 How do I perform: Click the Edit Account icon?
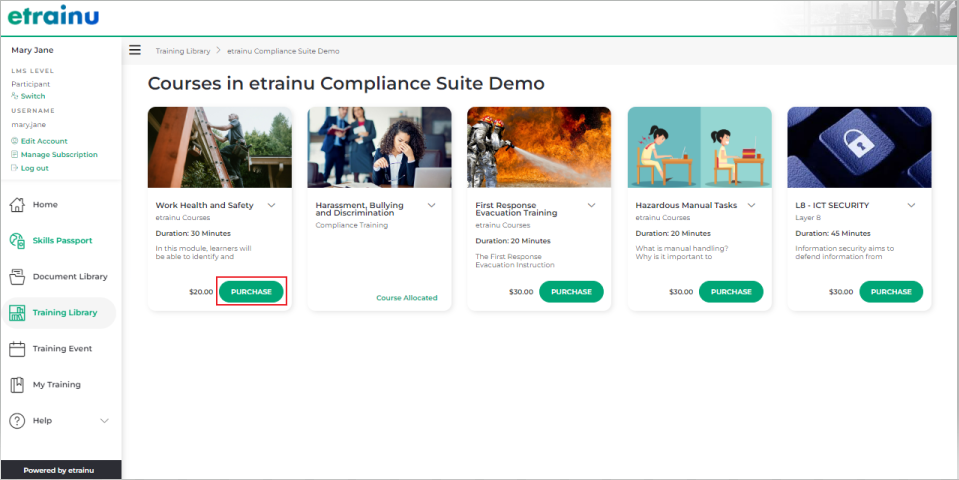(15, 141)
